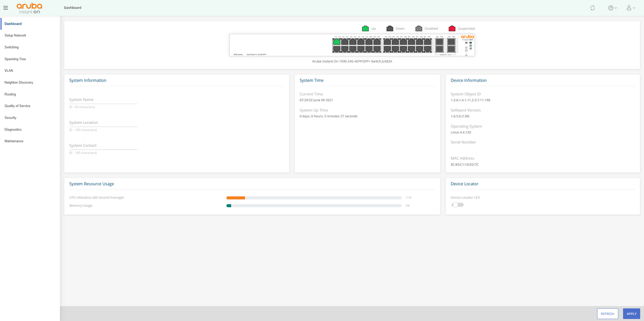Go to Dashboard in the sidebar
This screenshot has height=321, width=644.
click(x=13, y=24)
